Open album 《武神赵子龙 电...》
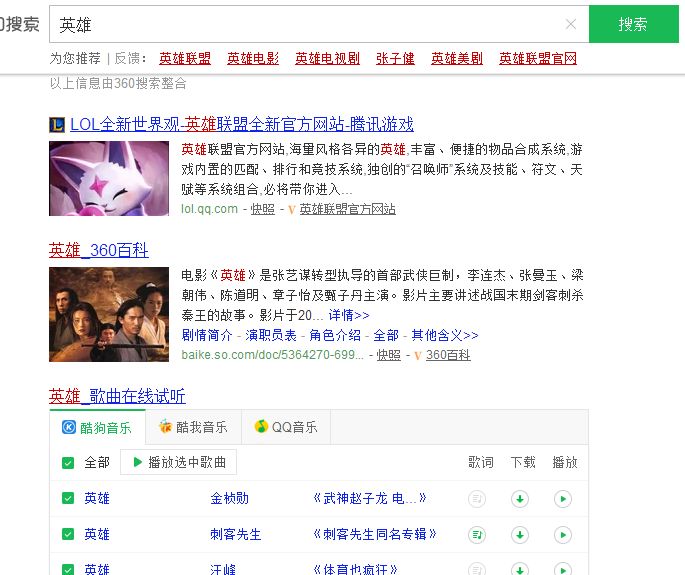 (x=370, y=498)
